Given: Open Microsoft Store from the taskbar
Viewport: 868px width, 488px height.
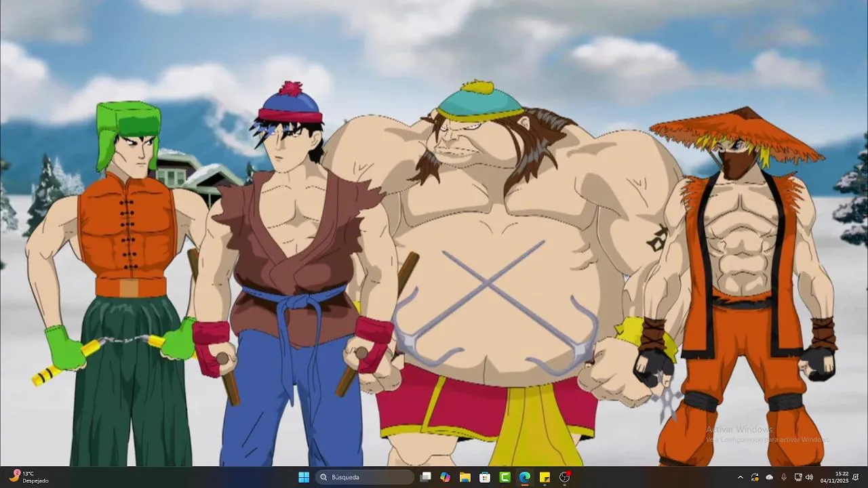Looking at the screenshot, I should click(x=485, y=477).
